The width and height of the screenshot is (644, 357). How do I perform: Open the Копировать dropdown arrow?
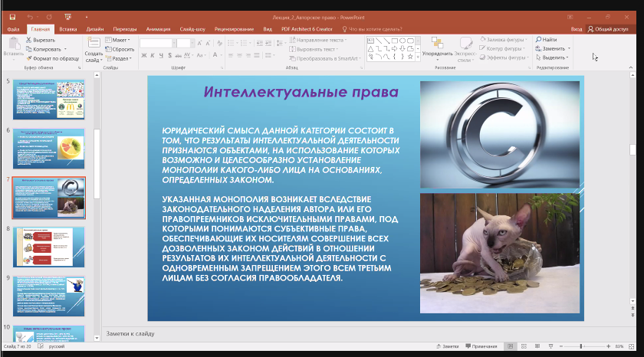[65, 49]
